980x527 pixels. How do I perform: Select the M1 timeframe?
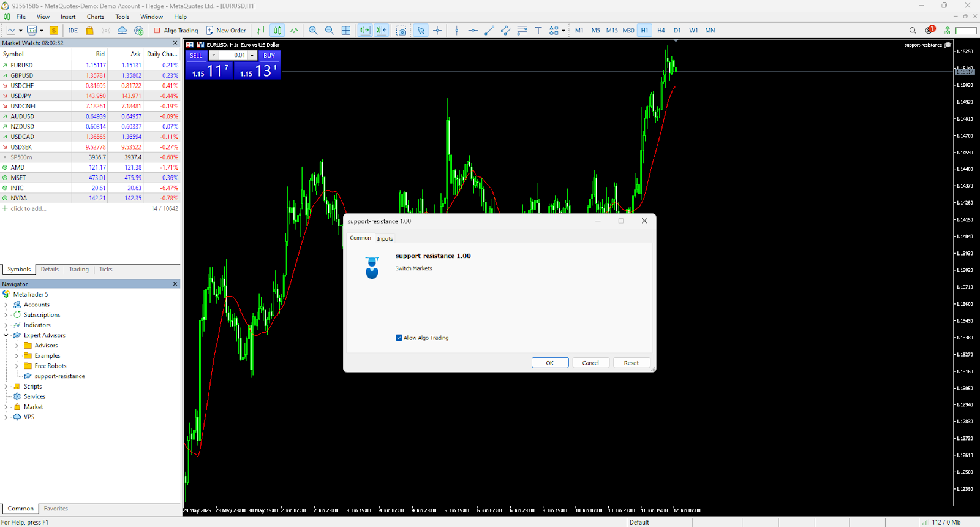pyautogui.click(x=579, y=31)
